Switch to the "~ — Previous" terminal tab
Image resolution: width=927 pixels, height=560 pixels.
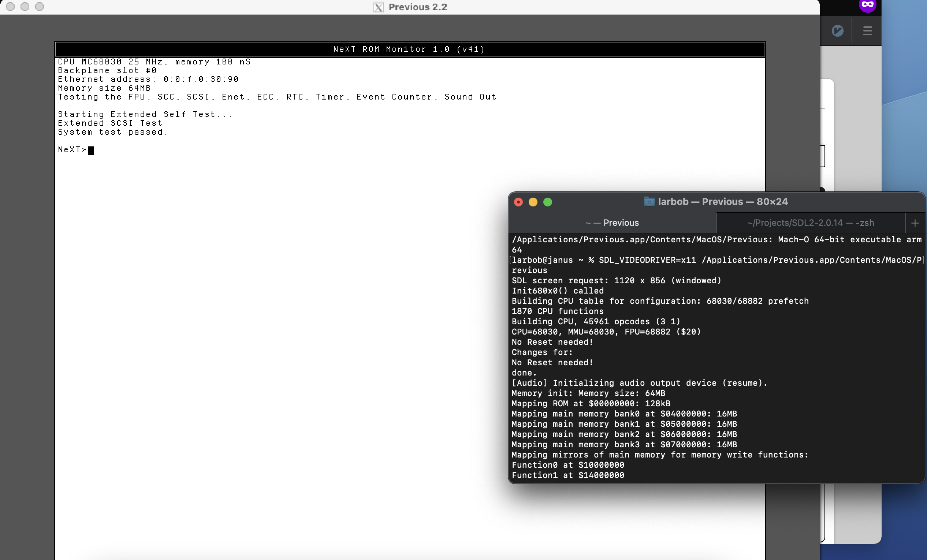[x=612, y=223]
